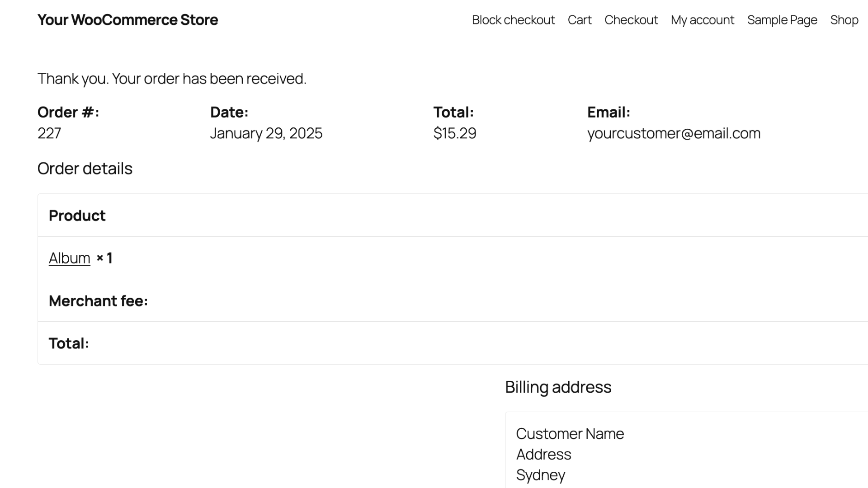Go to the Block checkout page
The height and width of the screenshot is (488, 868).
(513, 20)
